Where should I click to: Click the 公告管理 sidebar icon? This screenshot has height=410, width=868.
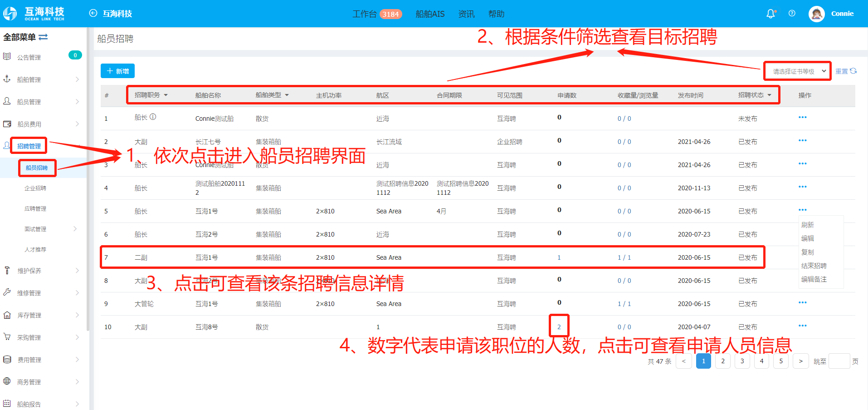[7, 57]
